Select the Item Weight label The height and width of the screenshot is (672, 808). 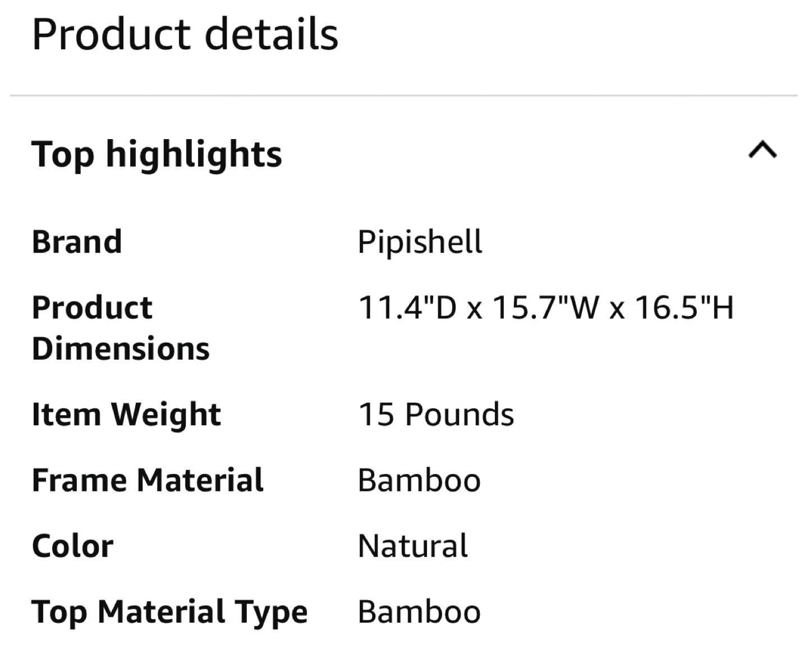pos(126,415)
